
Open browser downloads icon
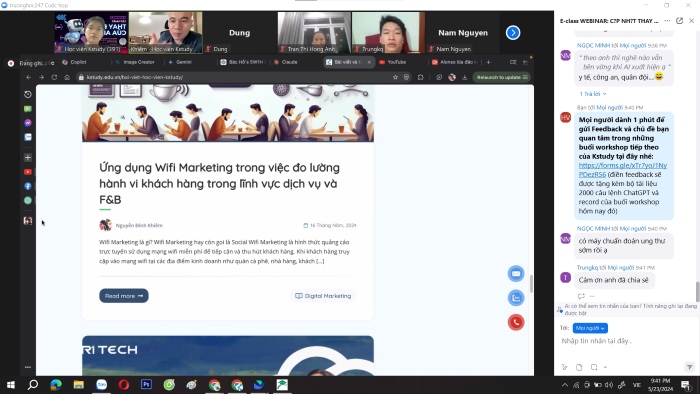coord(464,77)
